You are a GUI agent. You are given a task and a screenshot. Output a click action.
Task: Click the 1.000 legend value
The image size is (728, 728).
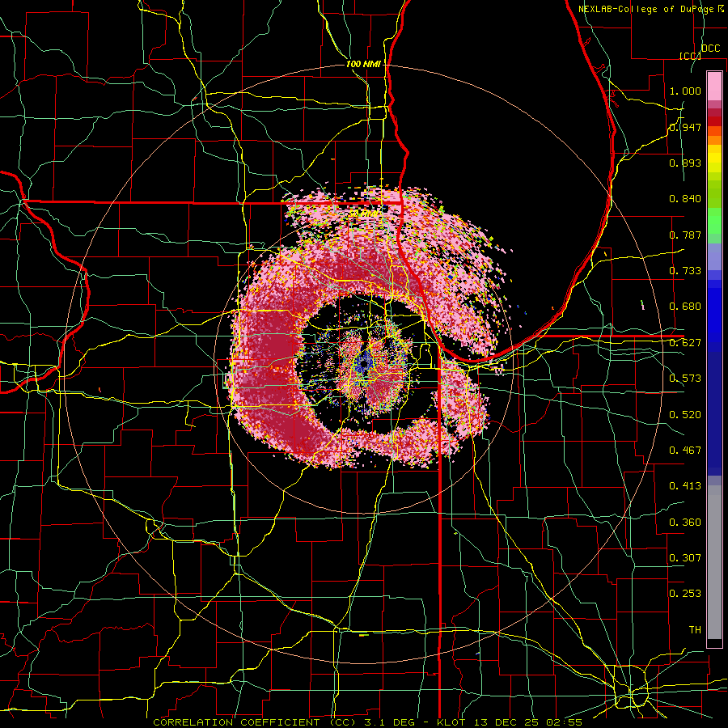[x=685, y=91]
